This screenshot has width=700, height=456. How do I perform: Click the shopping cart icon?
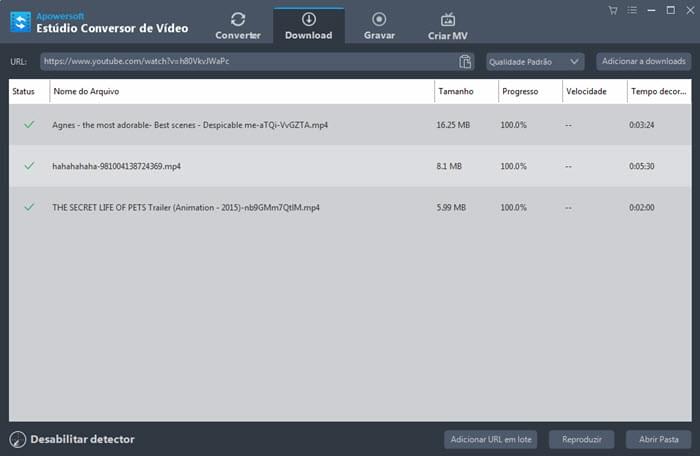(x=613, y=10)
